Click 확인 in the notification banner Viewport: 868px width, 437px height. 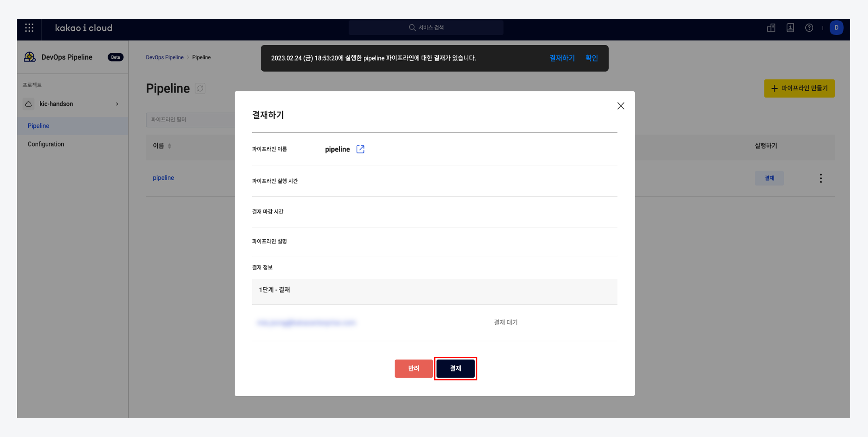coord(591,58)
